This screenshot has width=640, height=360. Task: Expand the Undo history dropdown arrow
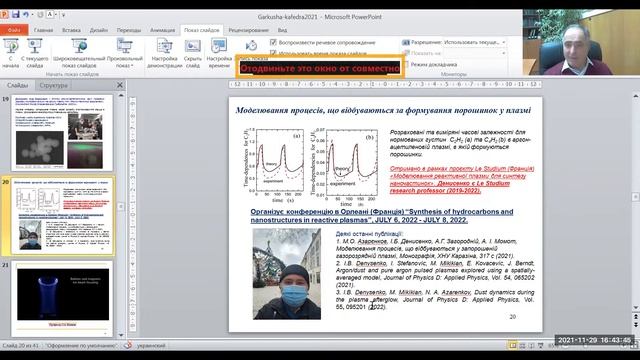pos(32,15)
